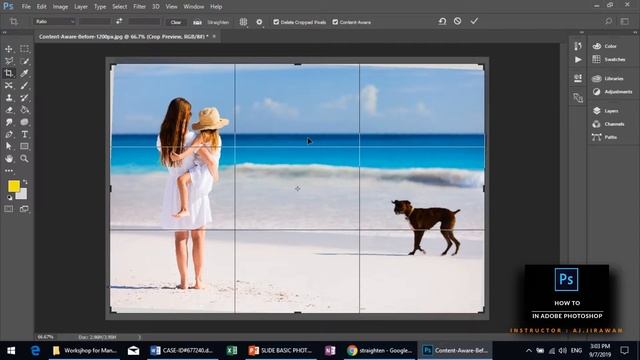Screen dimensions: 640x360
Task: Reset to default foreground and background colors
Action: pyautogui.click(x=9, y=198)
